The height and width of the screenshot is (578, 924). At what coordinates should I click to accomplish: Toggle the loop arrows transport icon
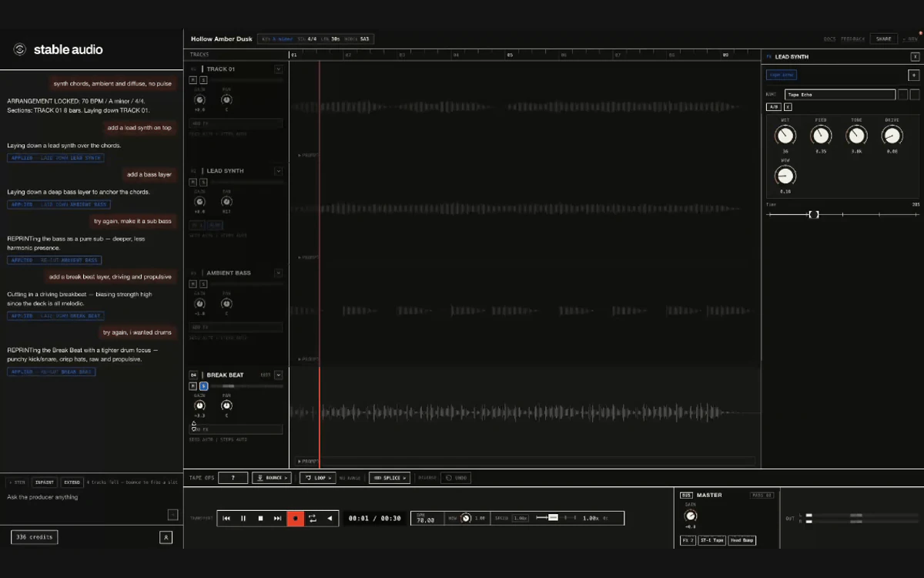(313, 519)
